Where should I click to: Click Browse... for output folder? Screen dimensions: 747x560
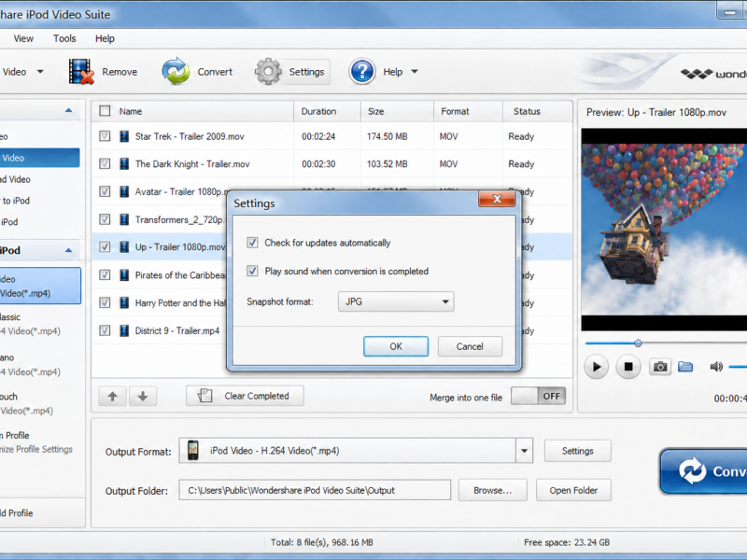(x=493, y=491)
